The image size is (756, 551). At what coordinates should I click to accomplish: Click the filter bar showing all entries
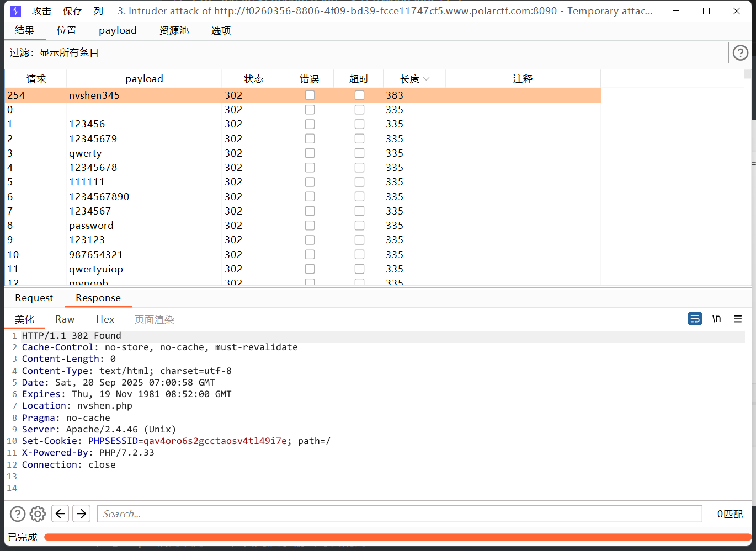tap(366, 53)
